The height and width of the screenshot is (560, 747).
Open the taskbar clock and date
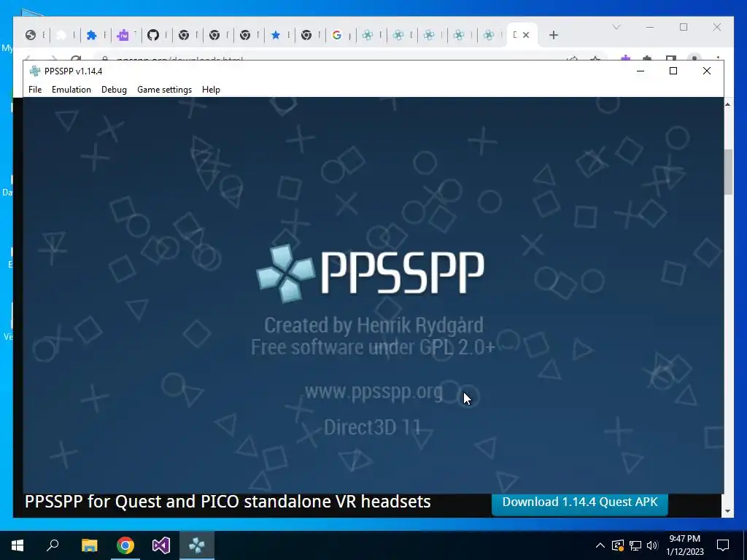point(684,545)
